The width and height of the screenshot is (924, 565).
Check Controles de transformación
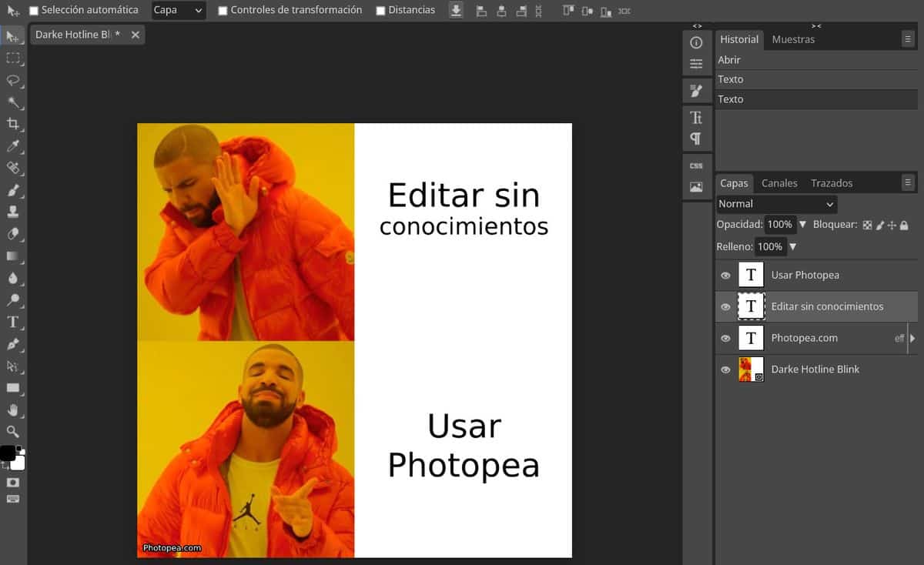[x=223, y=10]
